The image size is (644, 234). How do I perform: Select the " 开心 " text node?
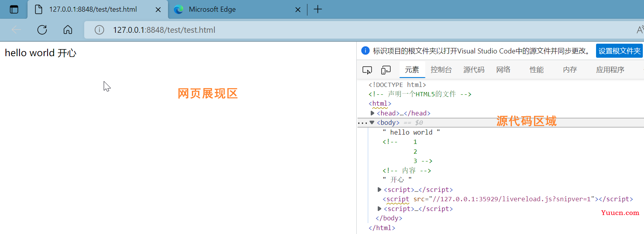coord(397,180)
